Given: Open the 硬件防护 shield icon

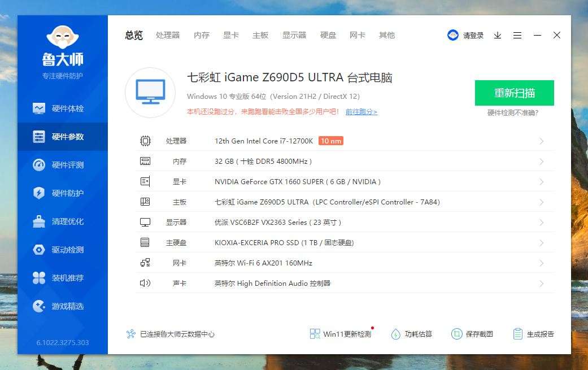Looking at the screenshot, I should 39,193.
